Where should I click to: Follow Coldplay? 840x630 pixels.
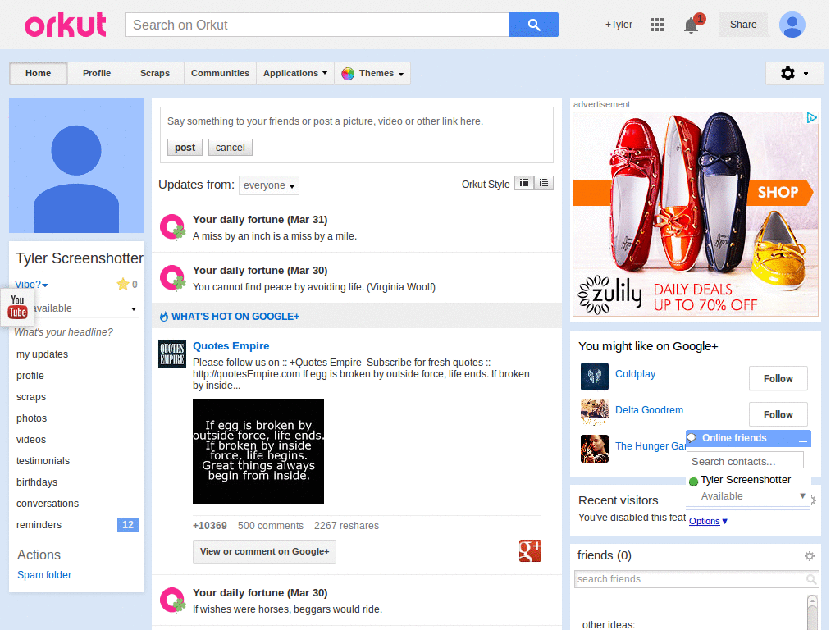778,379
